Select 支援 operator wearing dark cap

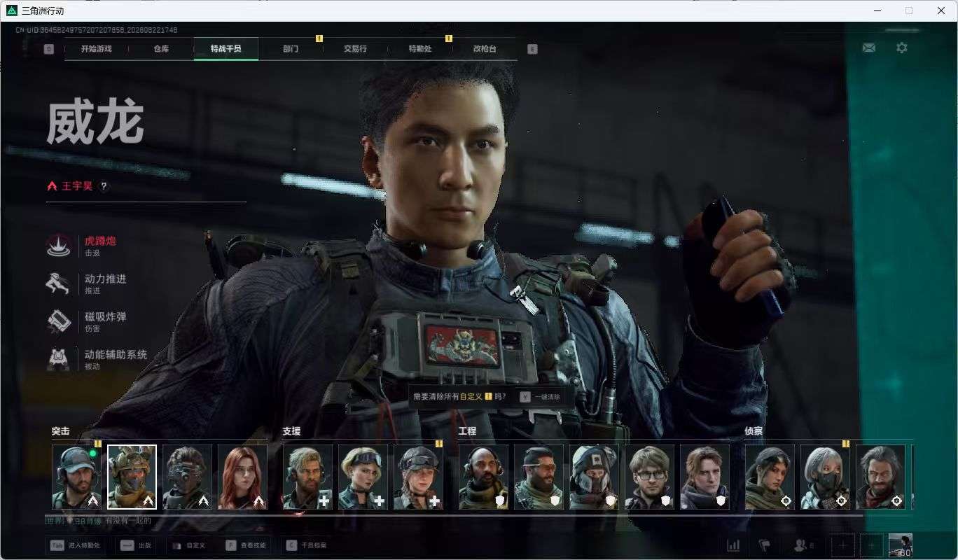point(418,477)
